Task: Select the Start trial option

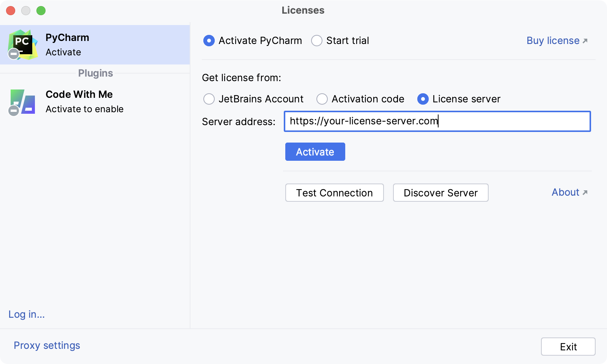Action: click(316, 41)
